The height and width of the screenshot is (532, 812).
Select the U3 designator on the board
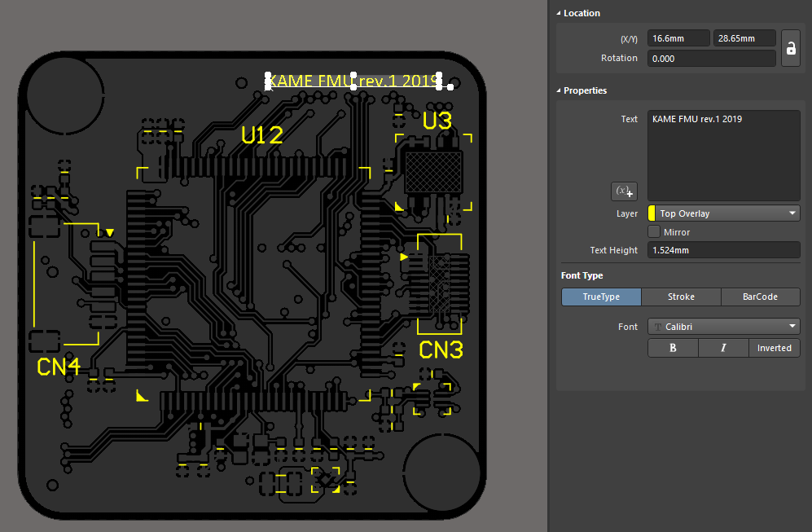point(437,121)
